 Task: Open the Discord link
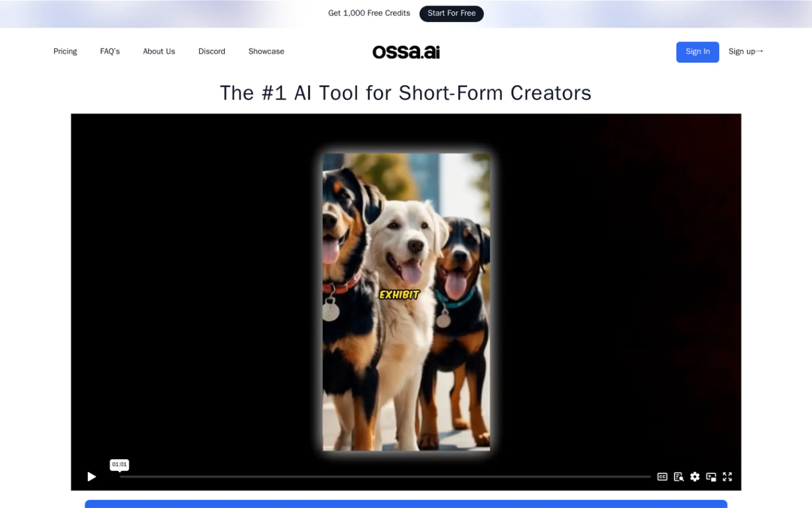(x=212, y=52)
